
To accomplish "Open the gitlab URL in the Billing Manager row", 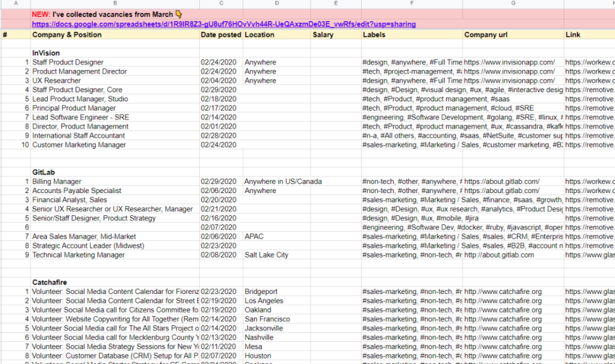I will point(502,182).
